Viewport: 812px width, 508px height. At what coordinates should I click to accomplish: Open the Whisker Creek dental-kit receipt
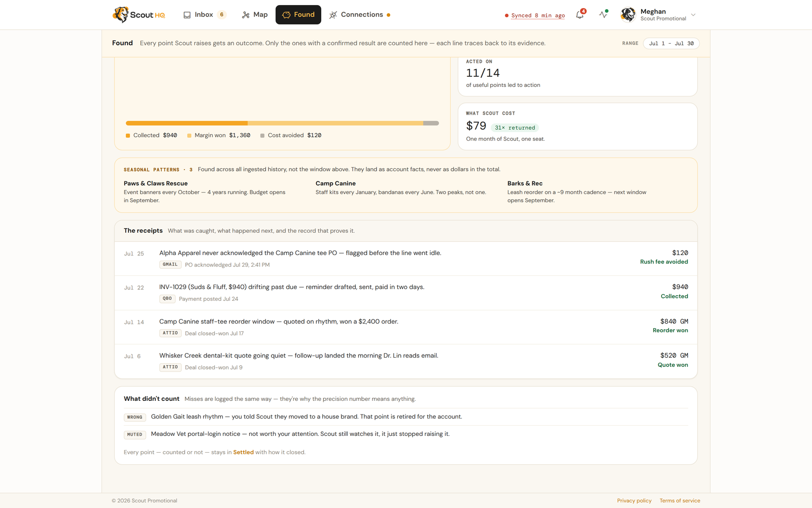406,361
